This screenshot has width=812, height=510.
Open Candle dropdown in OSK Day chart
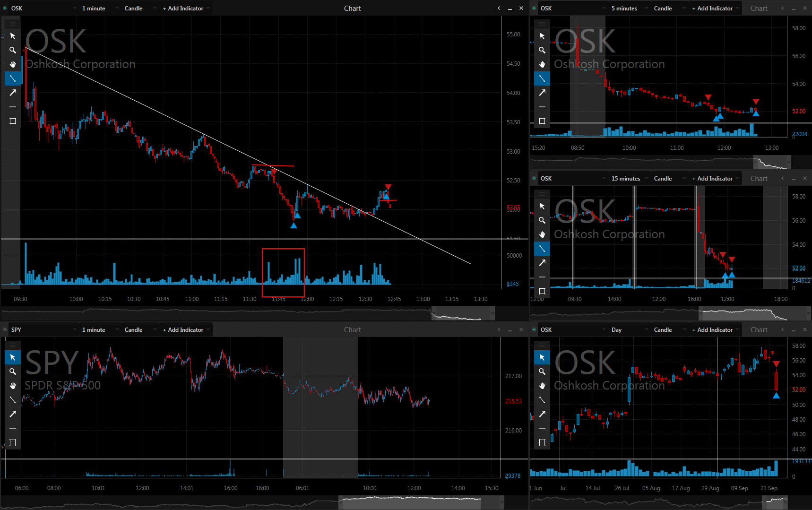669,329
